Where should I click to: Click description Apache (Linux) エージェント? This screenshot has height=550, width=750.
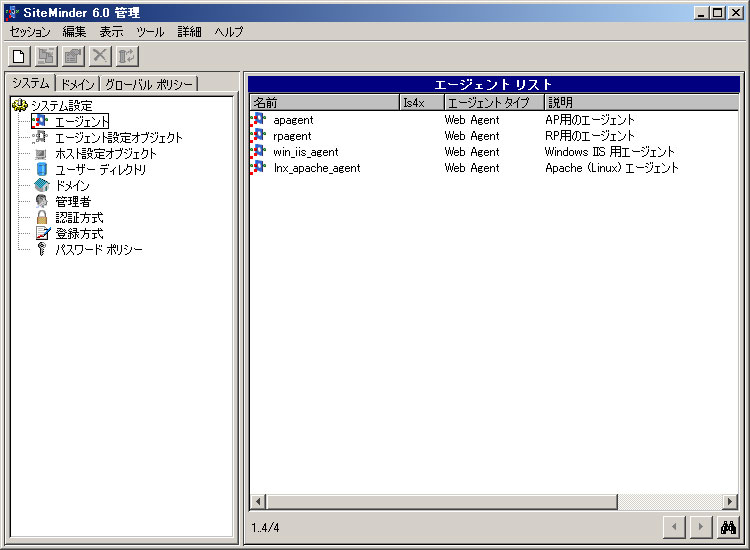coord(612,168)
